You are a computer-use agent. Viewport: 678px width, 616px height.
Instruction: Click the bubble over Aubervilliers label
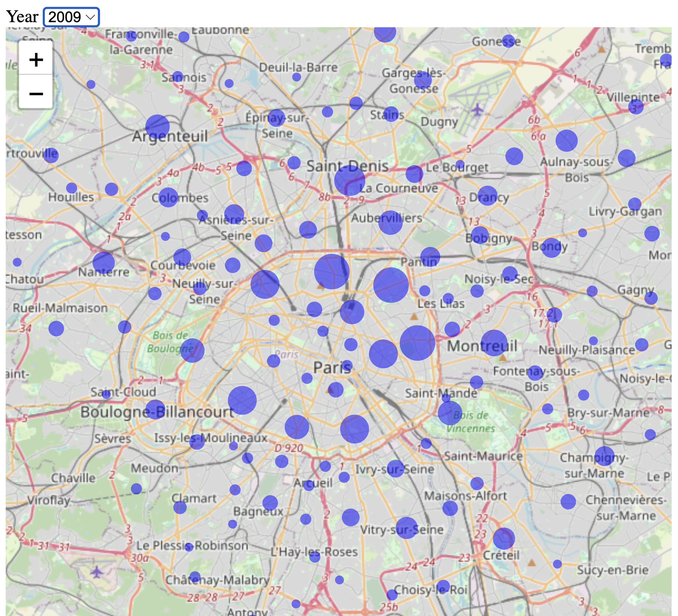click(x=390, y=222)
